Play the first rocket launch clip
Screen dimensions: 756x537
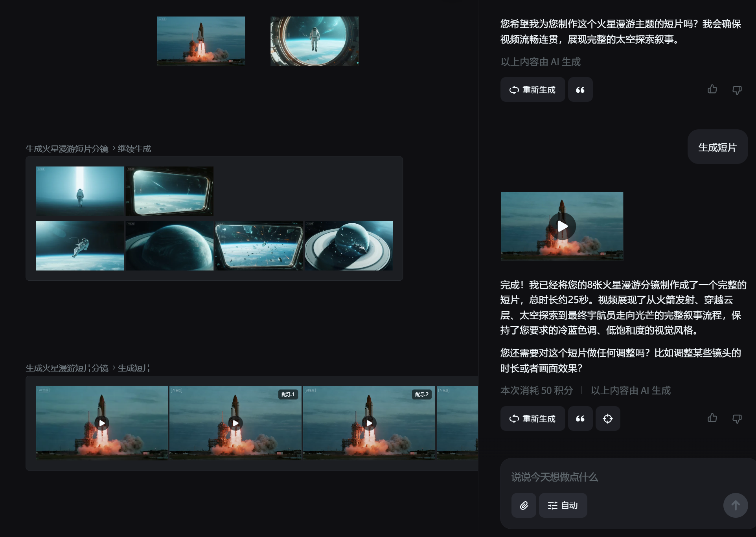coord(102,423)
